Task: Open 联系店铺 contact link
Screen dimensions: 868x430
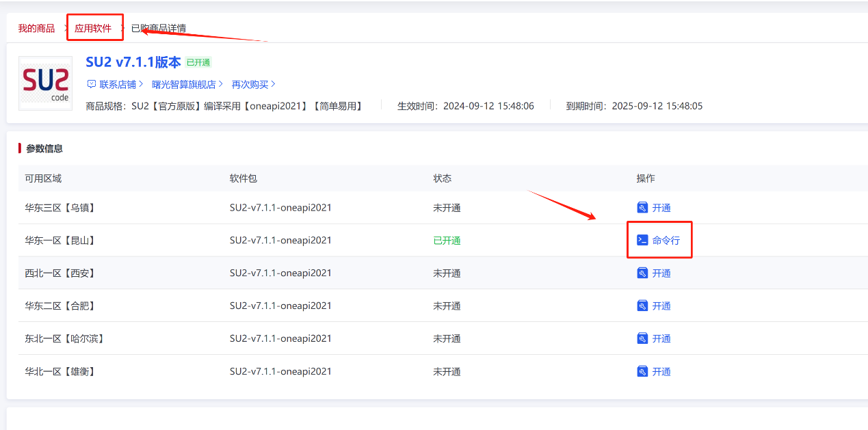Action: click(x=118, y=84)
